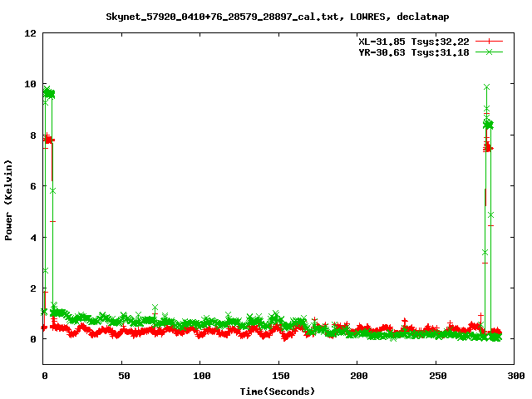Click the x-axis tick label 150

pos(281,376)
